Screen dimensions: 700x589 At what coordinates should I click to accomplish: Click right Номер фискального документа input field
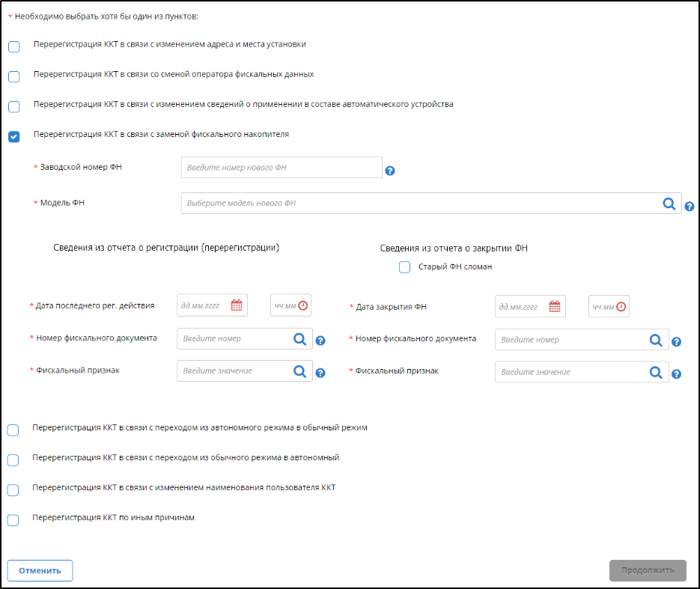(x=569, y=340)
